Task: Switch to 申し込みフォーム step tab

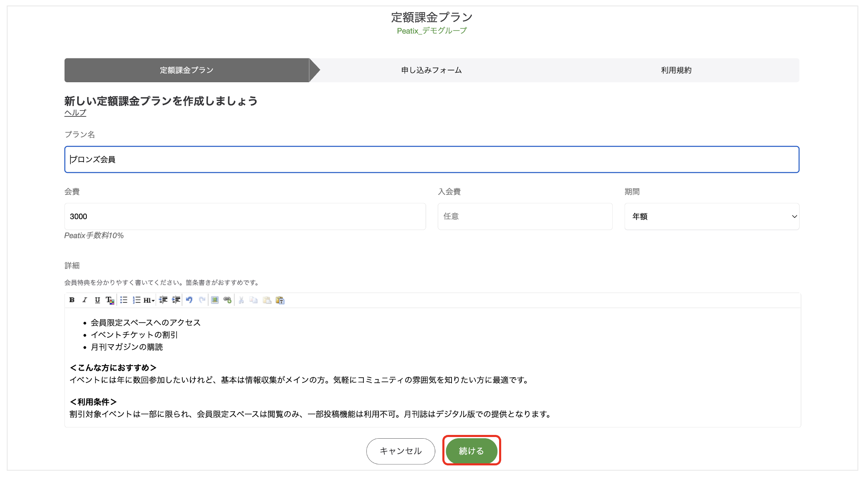Action: 431,70
